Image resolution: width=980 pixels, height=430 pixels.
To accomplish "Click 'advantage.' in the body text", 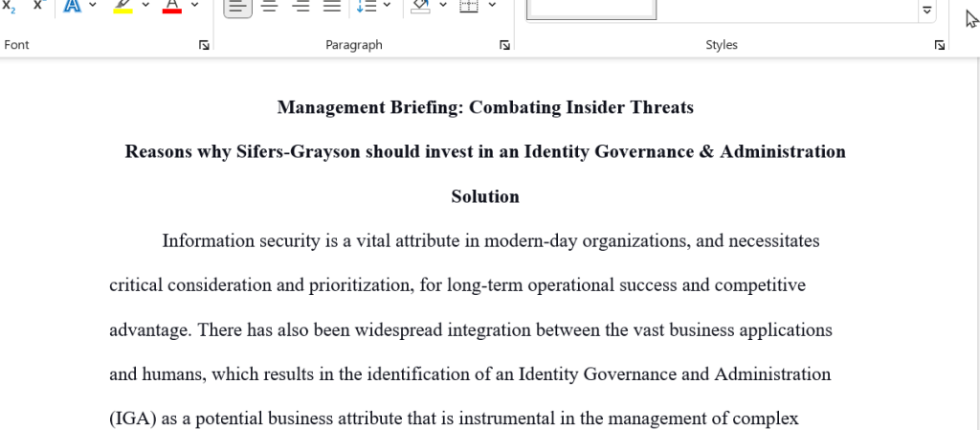I will (x=150, y=330).
